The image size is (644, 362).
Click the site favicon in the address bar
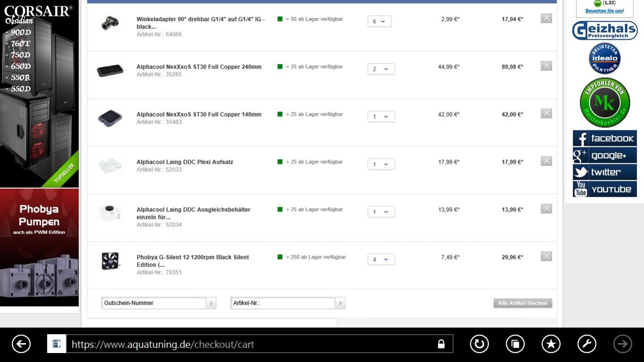[x=56, y=344]
